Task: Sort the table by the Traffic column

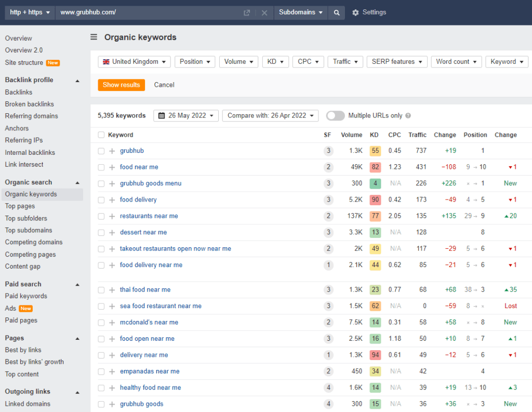Action: click(417, 135)
